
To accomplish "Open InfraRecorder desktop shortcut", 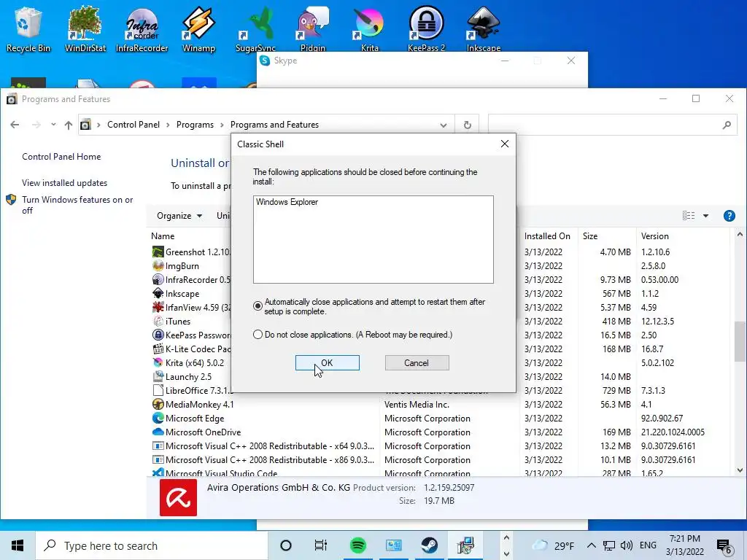I will click(142, 28).
